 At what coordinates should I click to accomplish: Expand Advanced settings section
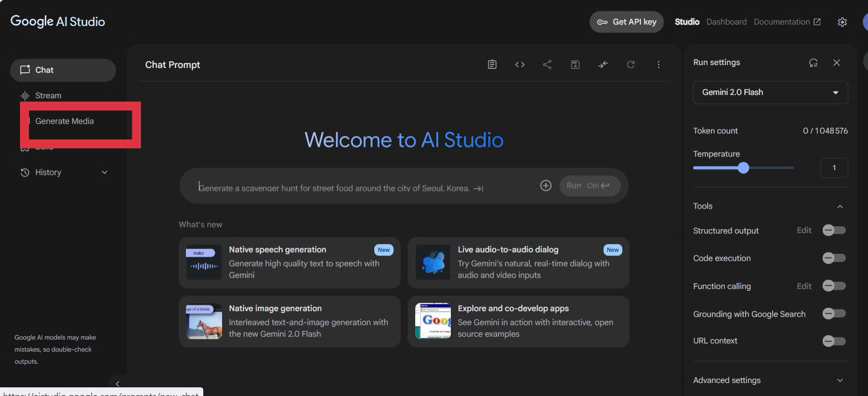click(x=770, y=380)
